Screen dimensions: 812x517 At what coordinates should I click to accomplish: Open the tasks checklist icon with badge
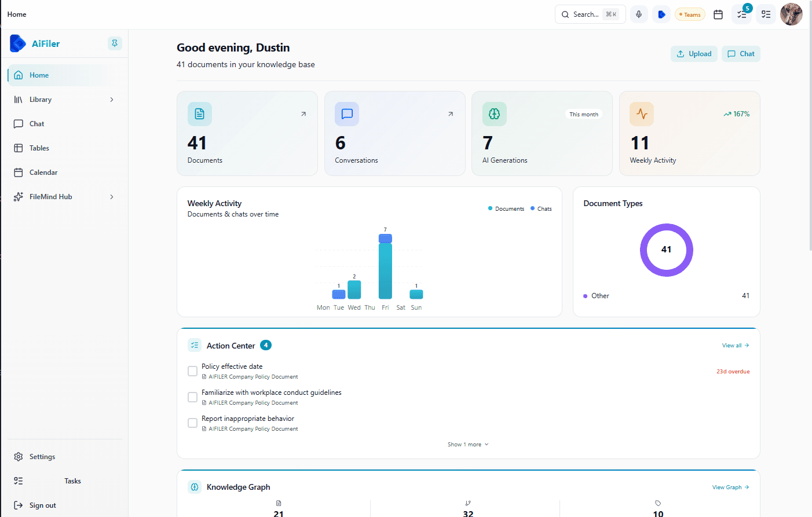tap(742, 14)
